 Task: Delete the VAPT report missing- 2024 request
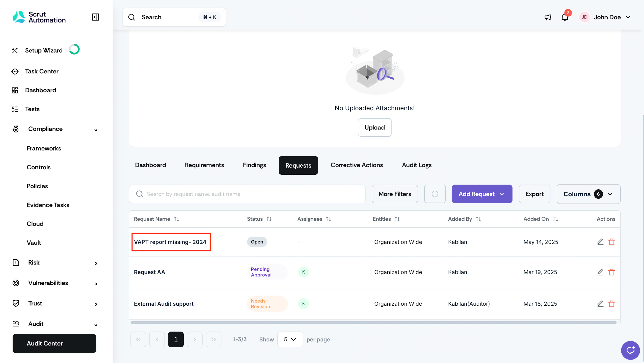pos(611,242)
